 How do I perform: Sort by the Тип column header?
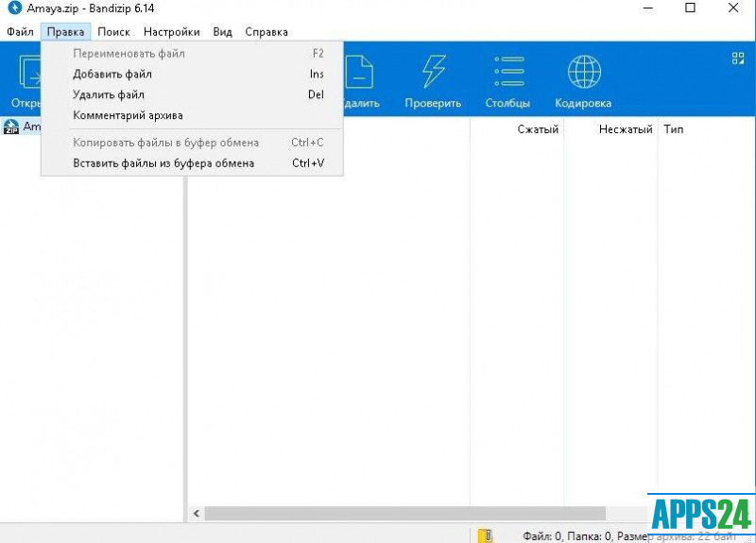[673, 129]
